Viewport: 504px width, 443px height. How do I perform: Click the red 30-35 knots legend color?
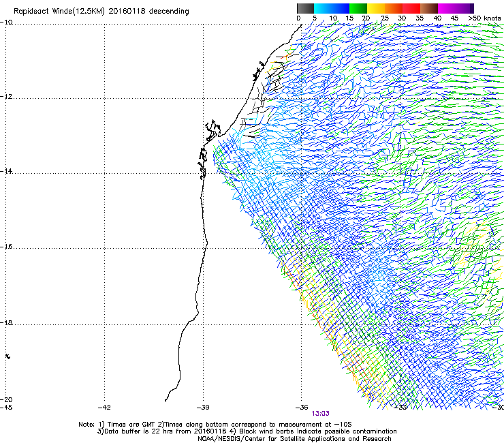[411, 8]
